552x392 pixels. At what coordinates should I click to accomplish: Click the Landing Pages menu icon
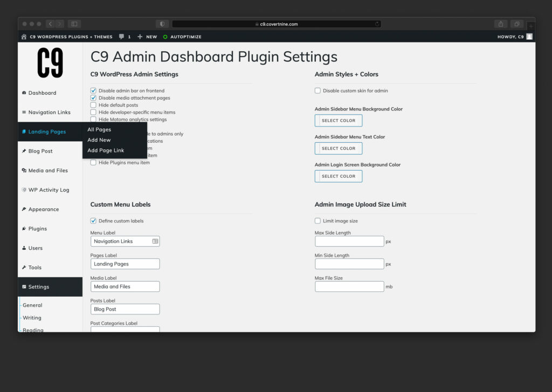[x=24, y=131]
